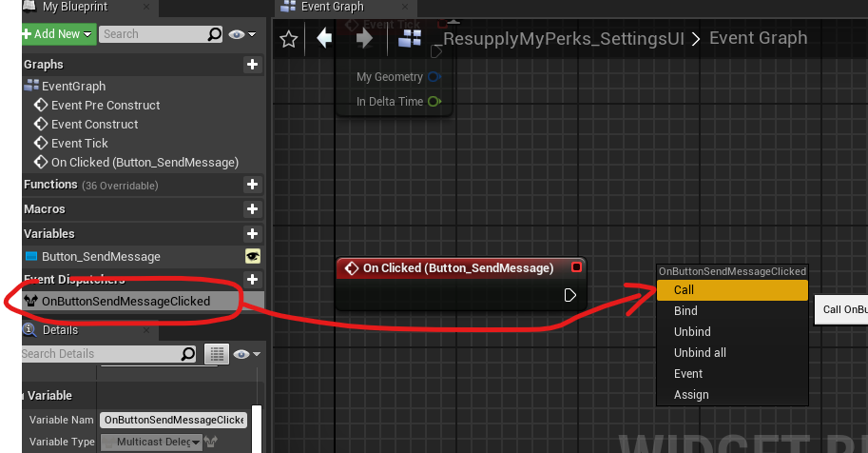Close the Details tab
This screenshot has height=453, width=868.
point(146,330)
